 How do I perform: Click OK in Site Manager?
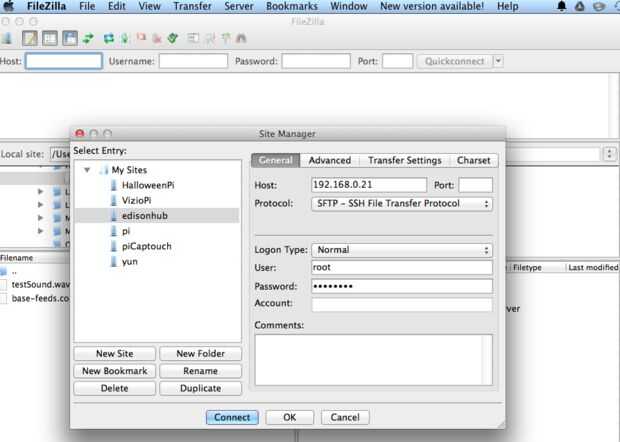click(x=289, y=417)
